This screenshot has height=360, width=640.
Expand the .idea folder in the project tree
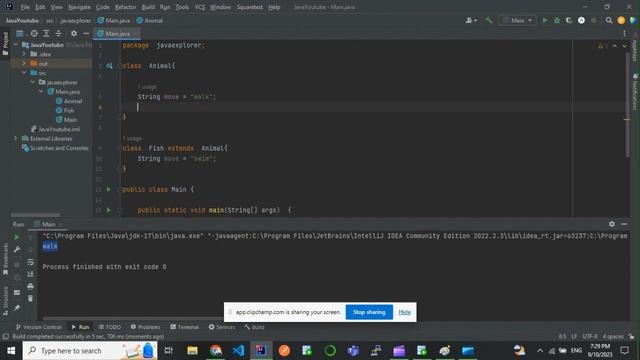[x=24, y=54]
